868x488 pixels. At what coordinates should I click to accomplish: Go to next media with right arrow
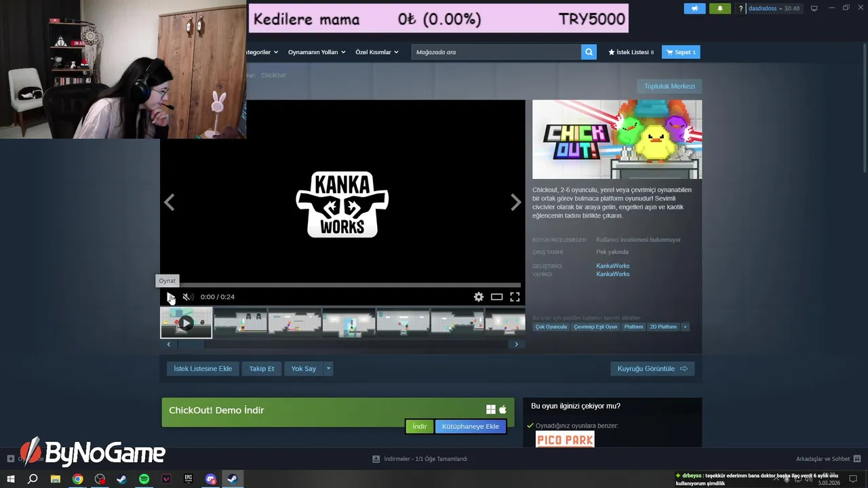[x=515, y=202]
